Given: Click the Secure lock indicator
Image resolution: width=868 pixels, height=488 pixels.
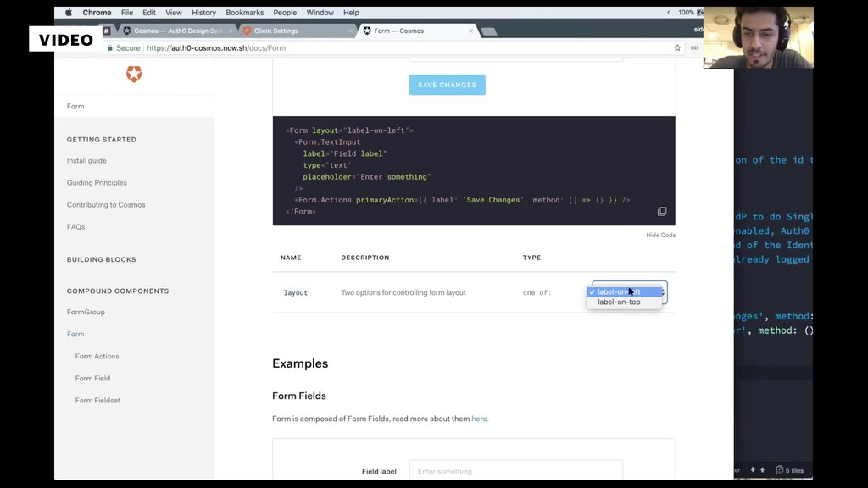Looking at the screenshot, I should (124, 48).
